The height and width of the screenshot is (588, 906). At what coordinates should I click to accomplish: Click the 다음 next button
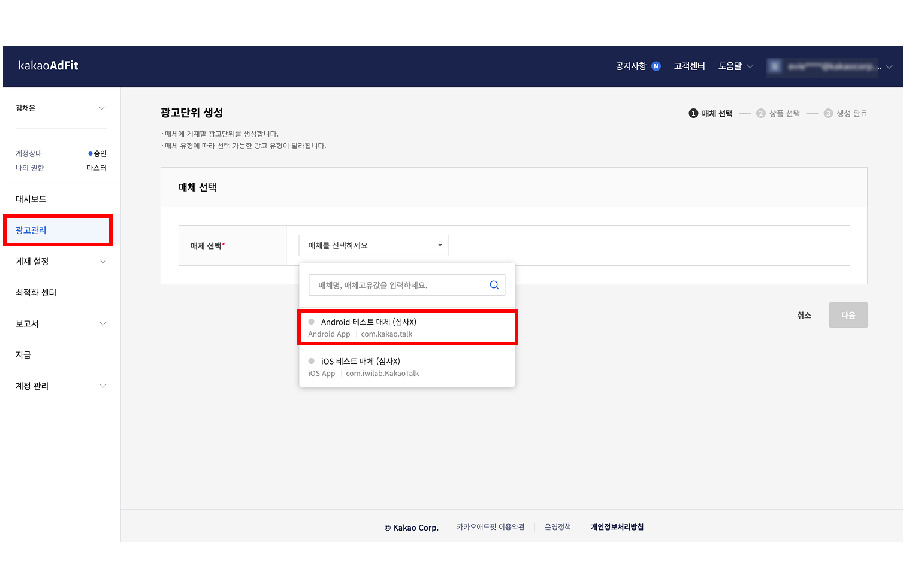[x=848, y=315]
